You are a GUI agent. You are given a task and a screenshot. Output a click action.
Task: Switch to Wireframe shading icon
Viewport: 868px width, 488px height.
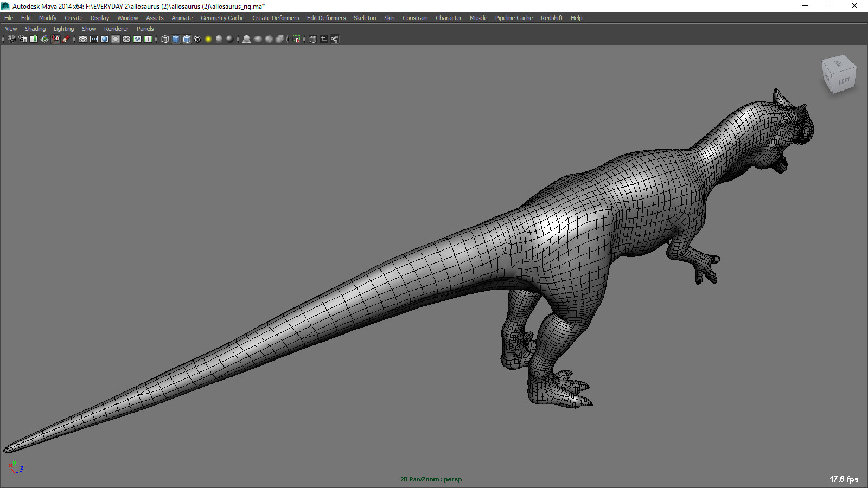(165, 39)
